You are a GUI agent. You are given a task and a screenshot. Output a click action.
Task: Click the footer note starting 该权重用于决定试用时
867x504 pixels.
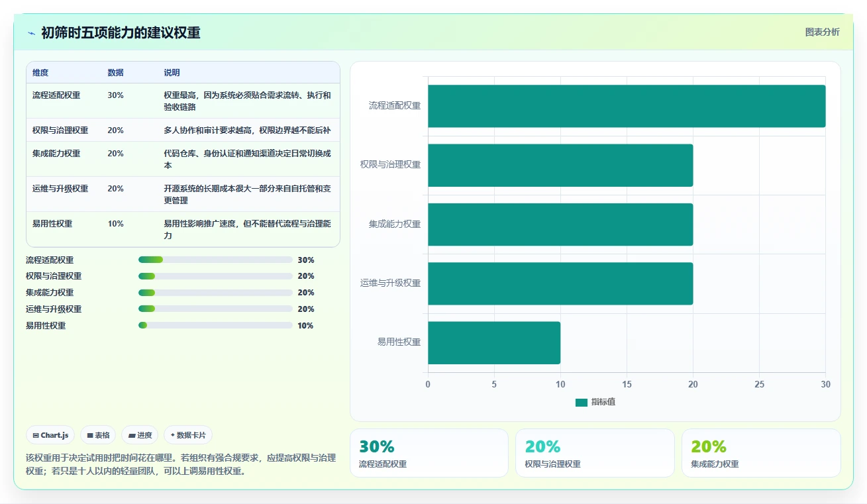(x=181, y=465)
